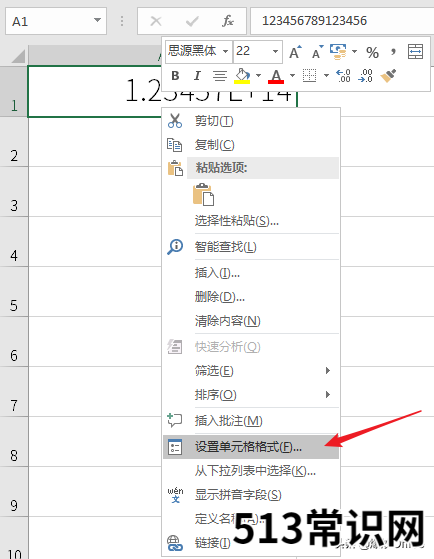Select row 9 header

point(14,491)
